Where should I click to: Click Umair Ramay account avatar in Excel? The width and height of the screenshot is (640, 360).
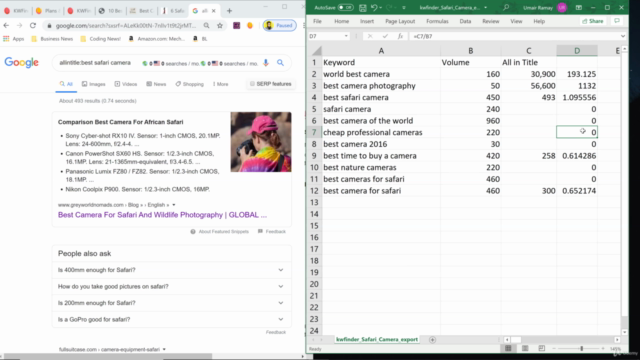click(x=562, y=7)
